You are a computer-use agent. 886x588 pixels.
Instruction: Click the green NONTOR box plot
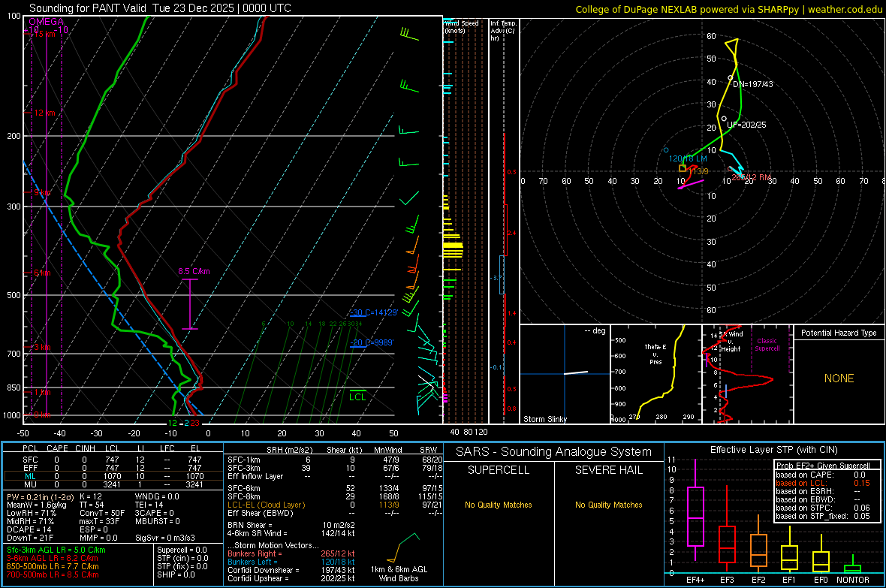click(x=853, y=568)
